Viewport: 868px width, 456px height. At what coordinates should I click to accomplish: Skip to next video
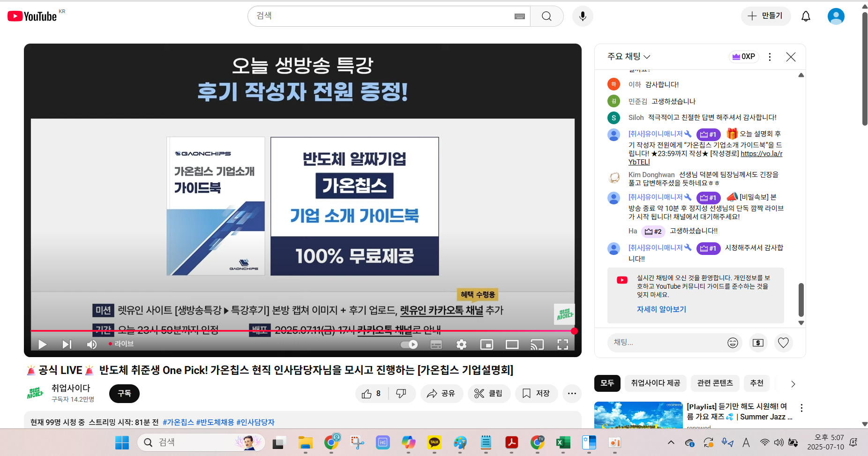pyautogui.click(x=67, y=344)
